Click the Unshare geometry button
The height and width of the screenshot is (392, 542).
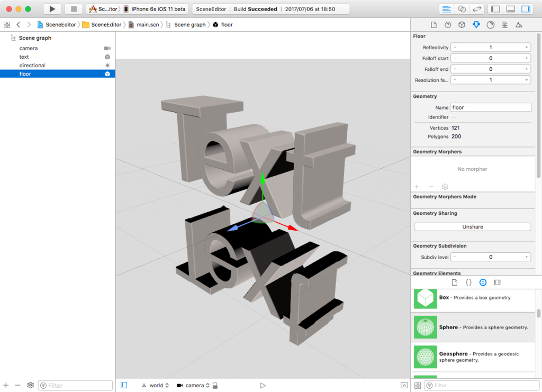(473, 227)
